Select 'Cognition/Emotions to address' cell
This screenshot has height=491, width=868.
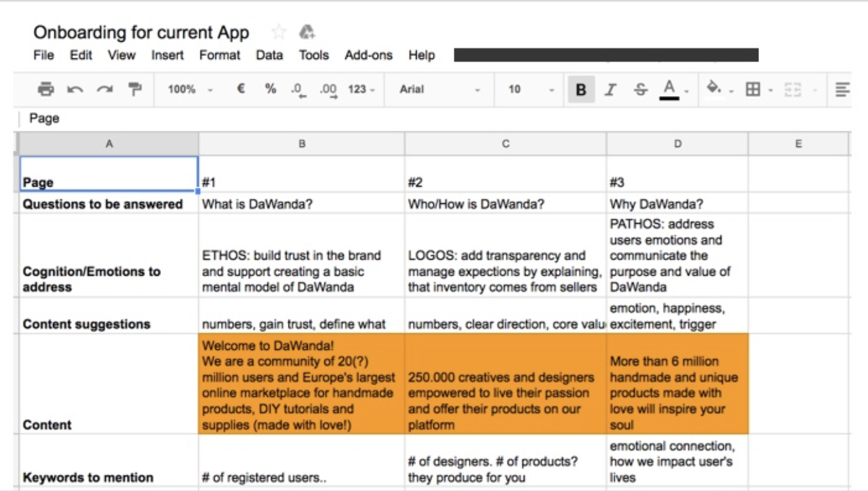(109, 255)
